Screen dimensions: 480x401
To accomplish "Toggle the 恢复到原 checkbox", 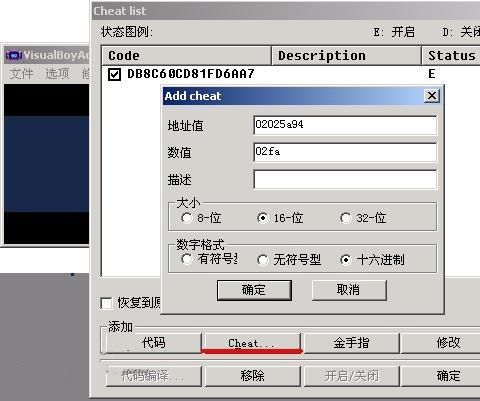I will [x=107, y=303].
